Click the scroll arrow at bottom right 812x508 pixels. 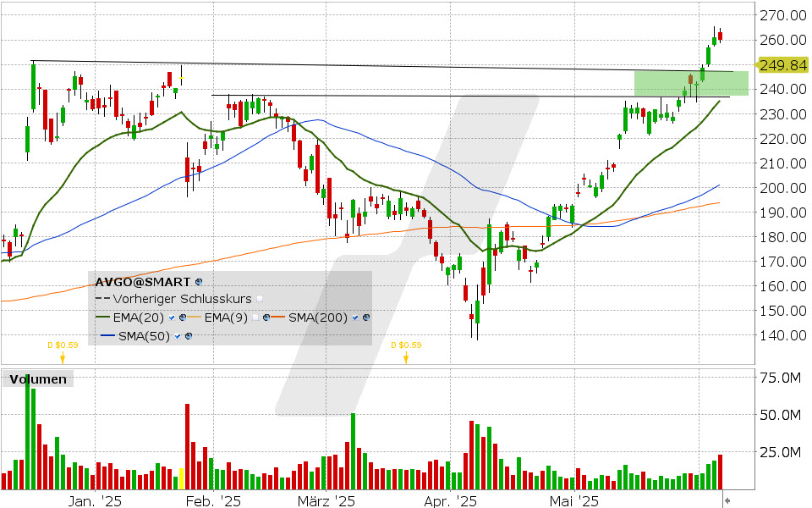727,500
